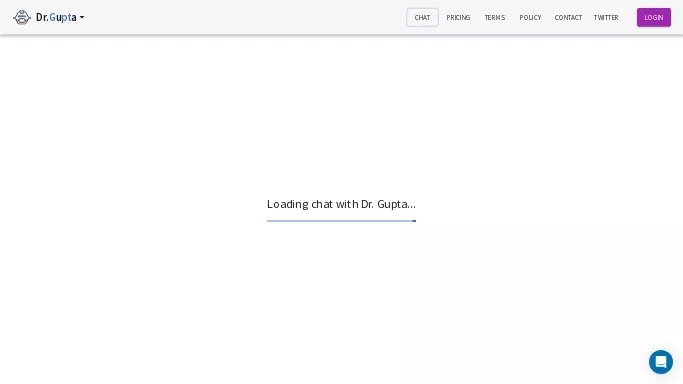Open the CONTACT page
The image size is (683, 384).
point(568,17)
